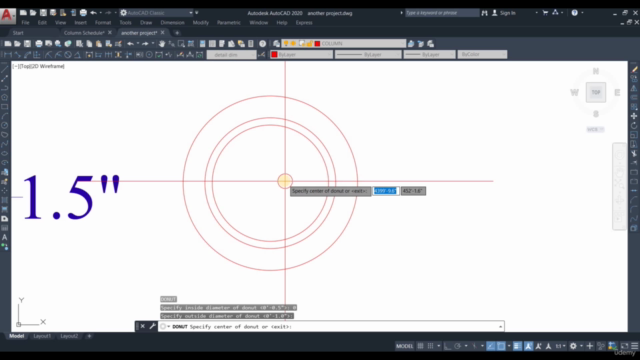Click the new drawing tab plus button
640x360 pixels.
pos(177,33)
